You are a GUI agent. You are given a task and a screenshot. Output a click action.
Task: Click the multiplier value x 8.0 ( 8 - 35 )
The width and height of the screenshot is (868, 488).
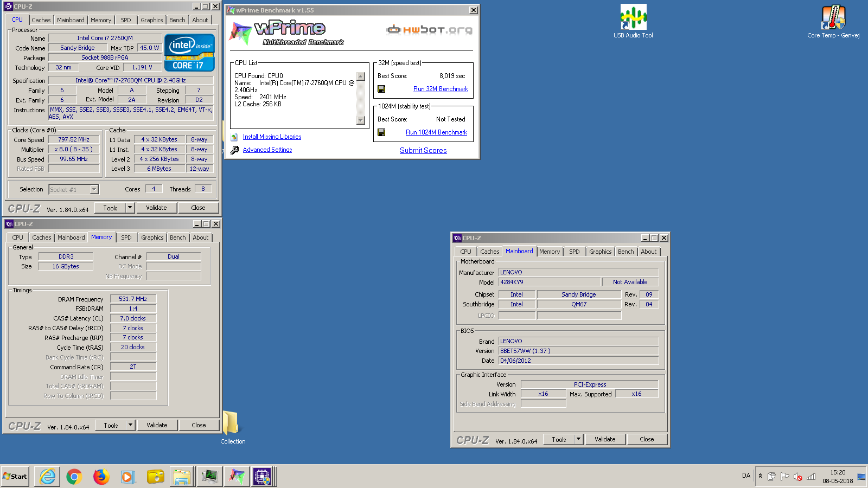[74, 149]
